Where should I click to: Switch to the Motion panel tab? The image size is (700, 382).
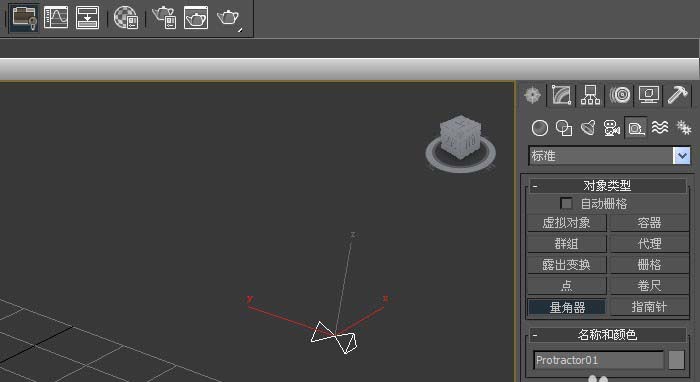pos(620,95)
